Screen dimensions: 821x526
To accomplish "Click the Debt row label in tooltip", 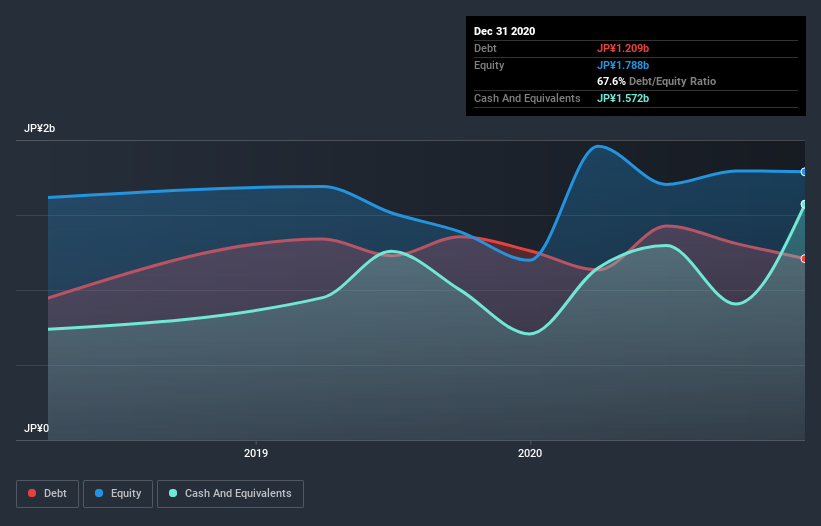I will pos(485,48).
